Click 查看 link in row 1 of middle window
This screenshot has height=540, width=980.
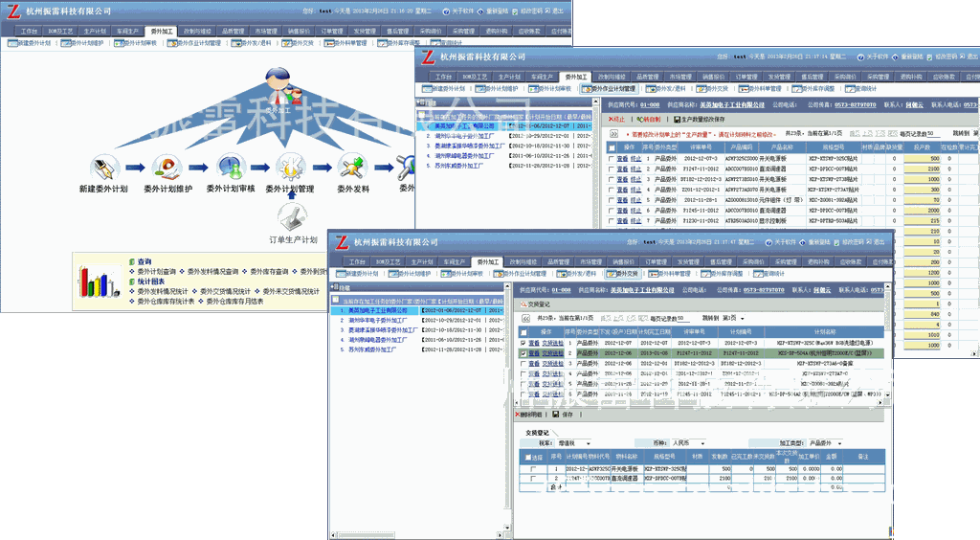point(622,159)
